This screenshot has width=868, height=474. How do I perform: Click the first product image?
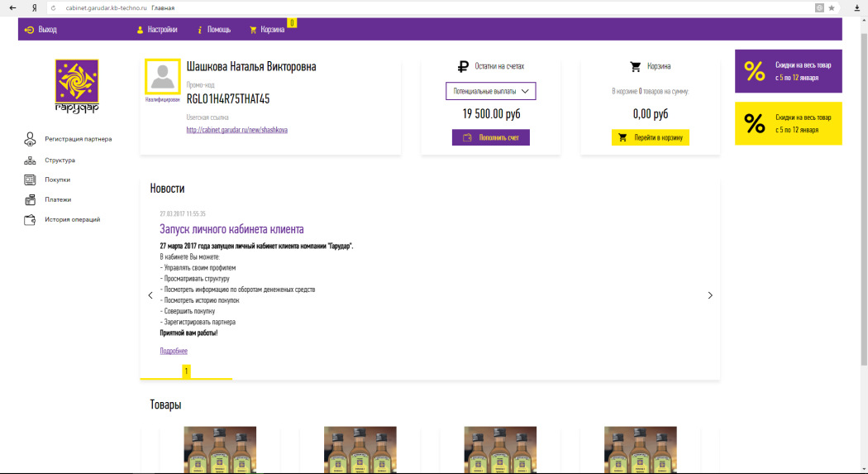(x=220, y=450)
